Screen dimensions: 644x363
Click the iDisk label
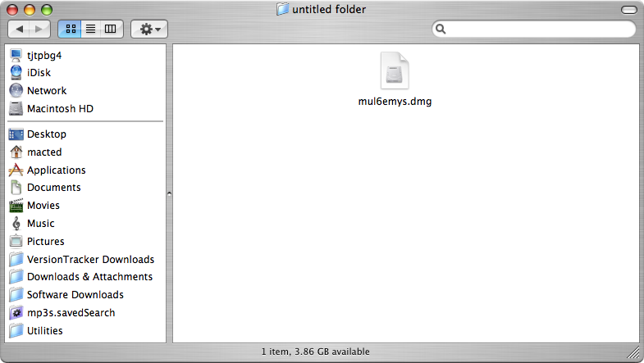coord(39,73)
